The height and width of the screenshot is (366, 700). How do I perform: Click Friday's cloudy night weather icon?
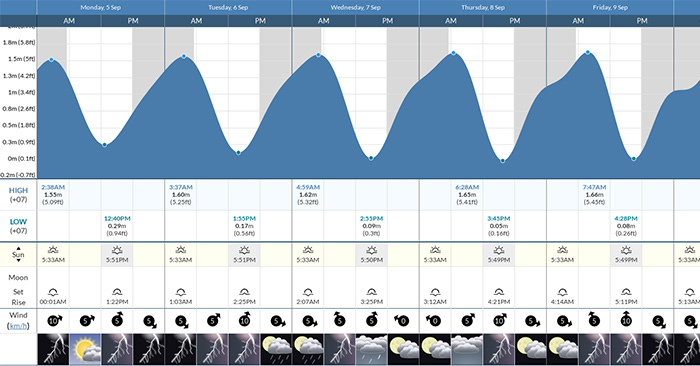pyautogui.click(x=562, y=349)
